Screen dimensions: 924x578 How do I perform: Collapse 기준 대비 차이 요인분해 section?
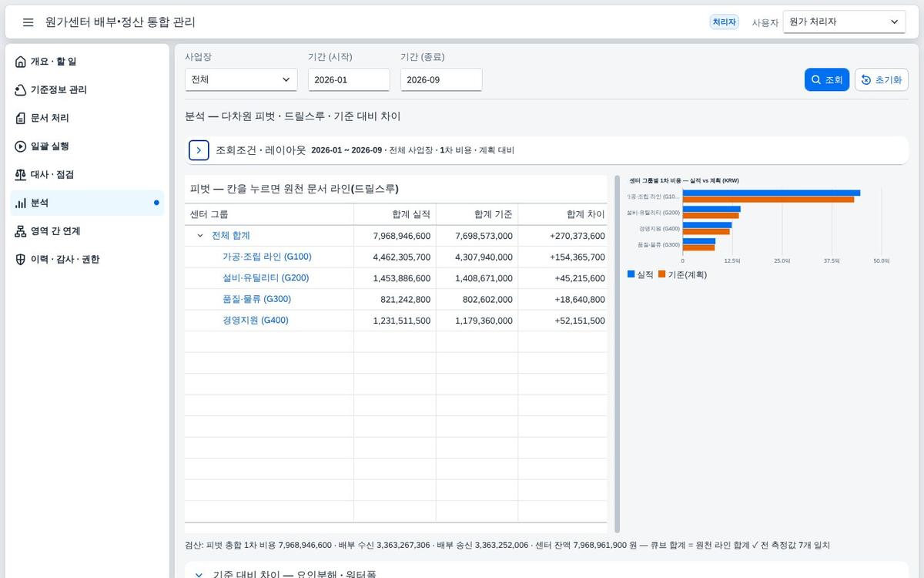coord(199,575)
